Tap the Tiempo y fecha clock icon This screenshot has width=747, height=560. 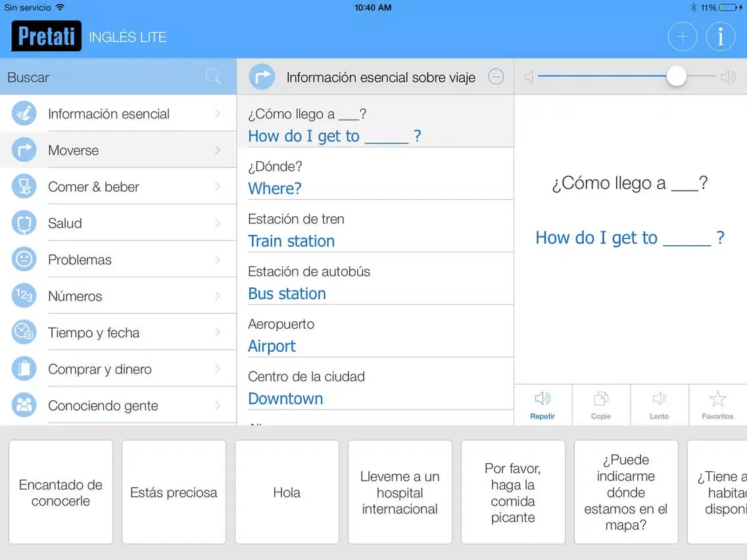click(24, 333)
